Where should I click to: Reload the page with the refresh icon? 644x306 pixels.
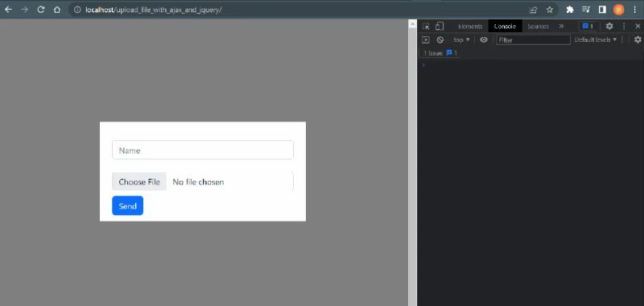pos(41,10)
